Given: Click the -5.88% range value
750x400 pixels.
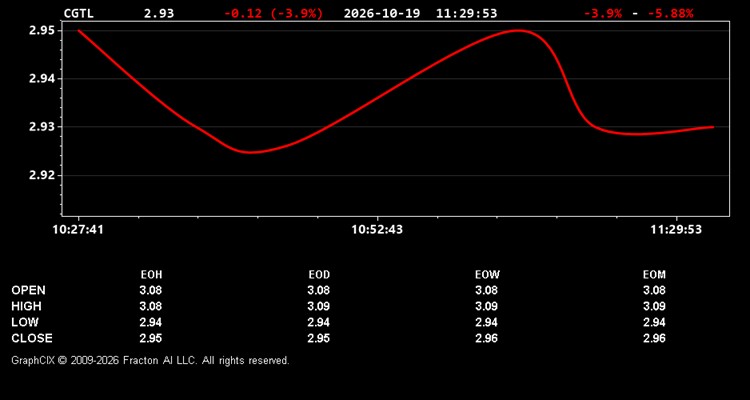Looking at the screenshot, I should tap(671, 13).
